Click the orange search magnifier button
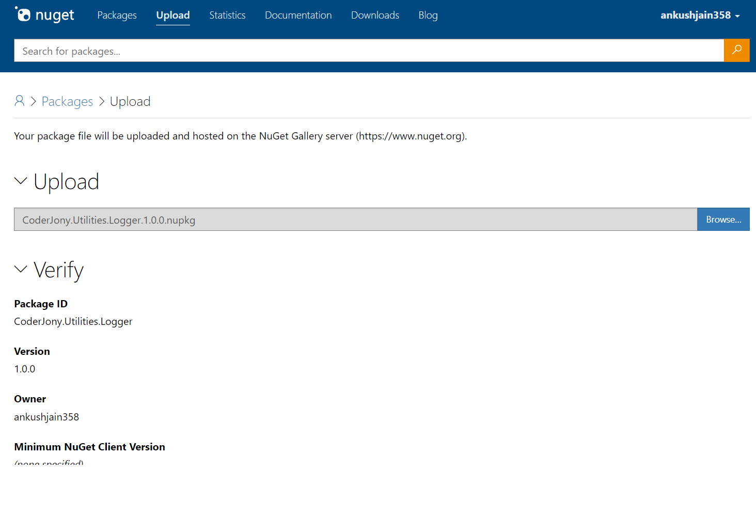The width and height of the screenshot is (756, 532). pos(736,50)
